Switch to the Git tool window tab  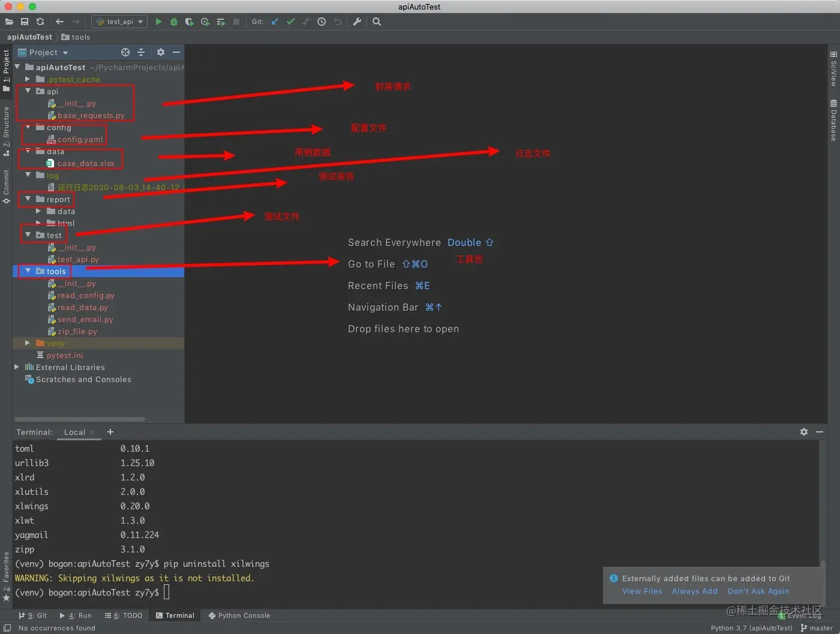point(32,615)
